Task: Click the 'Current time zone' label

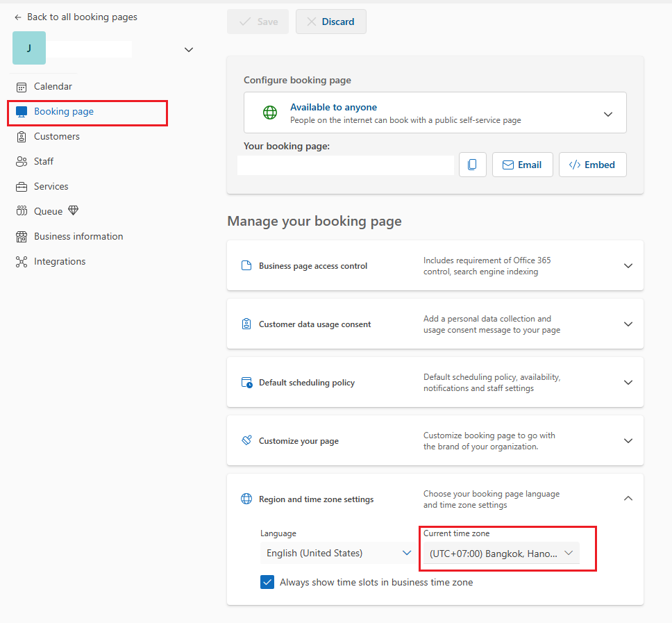Action: 456,533
